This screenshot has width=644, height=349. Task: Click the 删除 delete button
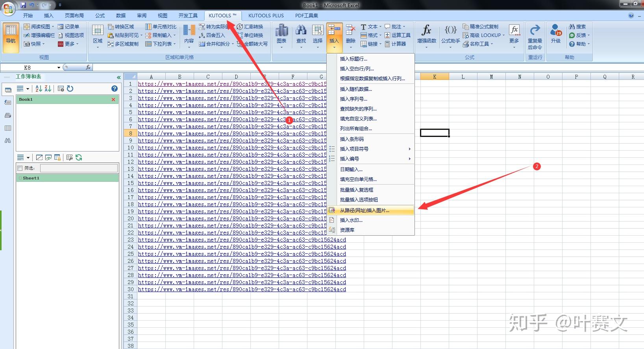point(350,38)
